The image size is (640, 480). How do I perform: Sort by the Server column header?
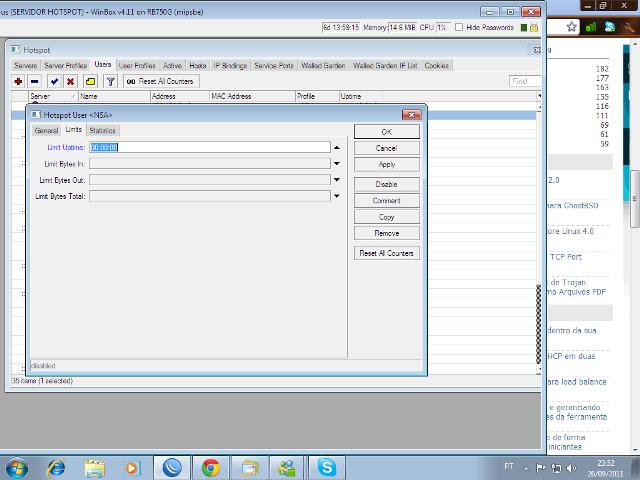[53, 96]
